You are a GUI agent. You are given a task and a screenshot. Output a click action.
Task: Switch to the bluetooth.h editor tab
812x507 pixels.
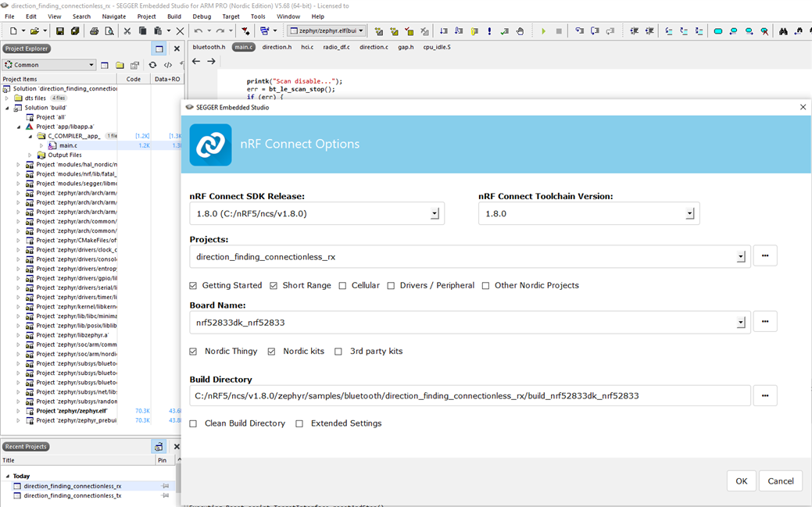[x=209, y=47]
